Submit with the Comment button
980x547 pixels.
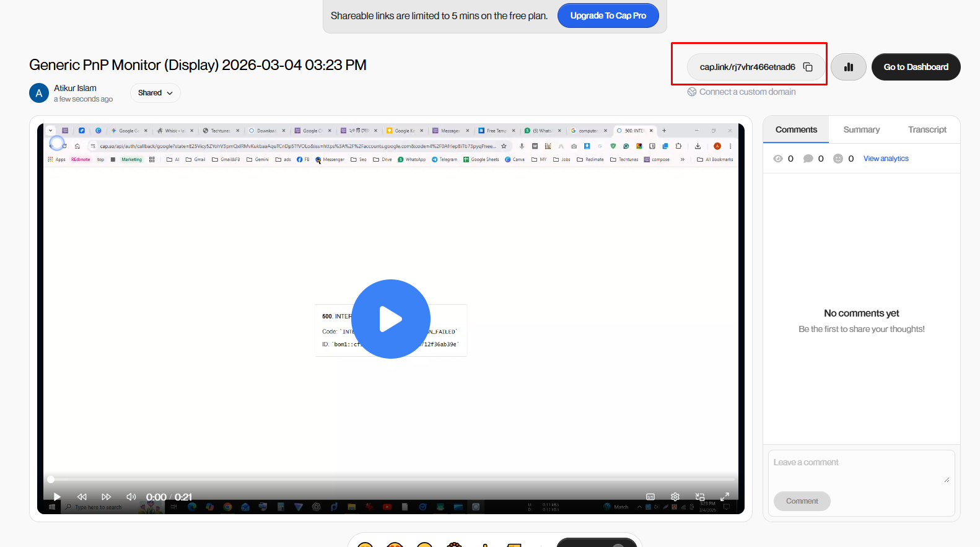802,501
